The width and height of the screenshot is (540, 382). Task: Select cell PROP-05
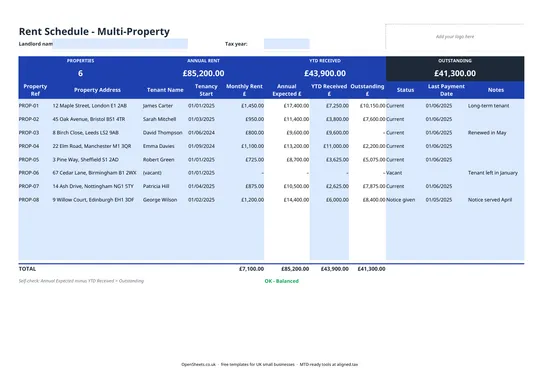pyautogui.click(x=29, y=159)
